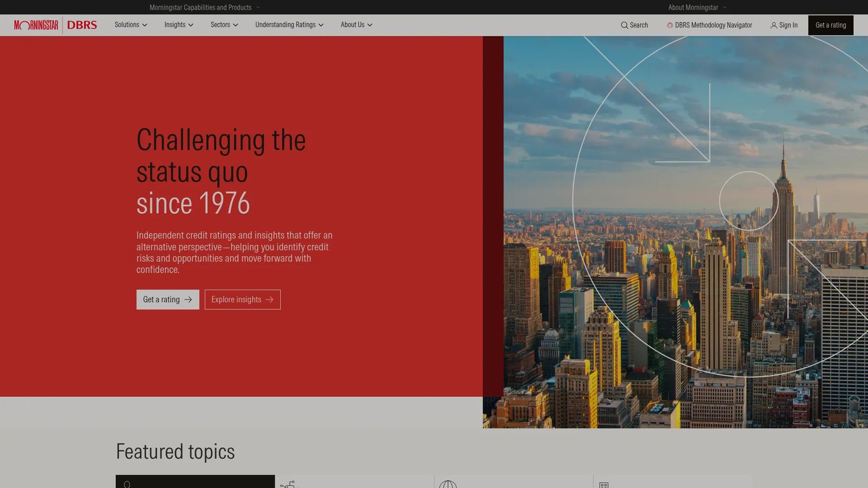Open the Understanding Ratings menu
868x488 pixels.
(290, 25)
